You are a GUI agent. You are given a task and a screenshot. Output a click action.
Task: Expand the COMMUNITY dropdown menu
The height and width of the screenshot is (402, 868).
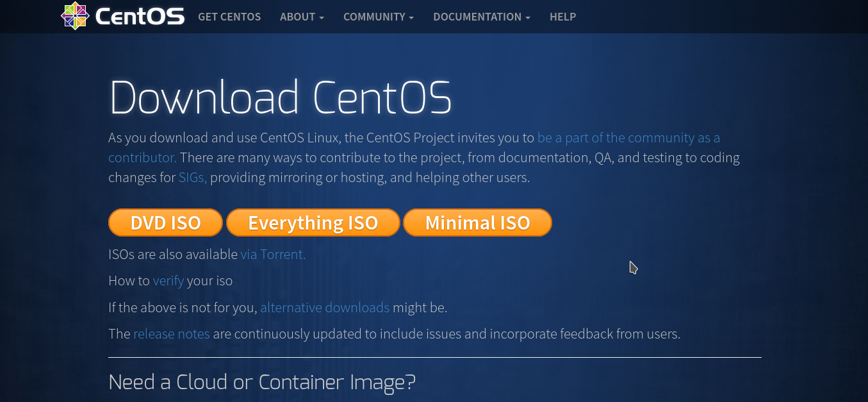point(378,17)
